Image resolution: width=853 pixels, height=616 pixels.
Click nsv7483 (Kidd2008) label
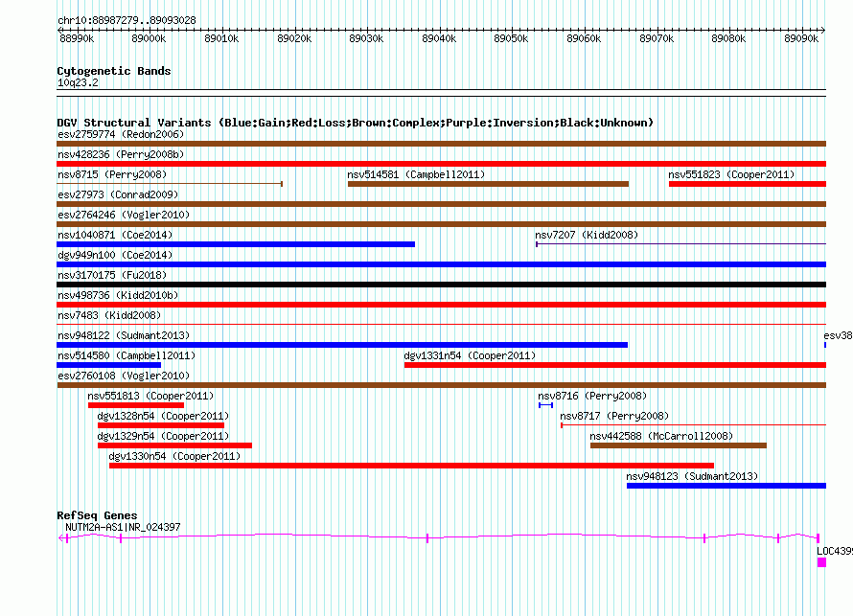(x=109, y=315)
